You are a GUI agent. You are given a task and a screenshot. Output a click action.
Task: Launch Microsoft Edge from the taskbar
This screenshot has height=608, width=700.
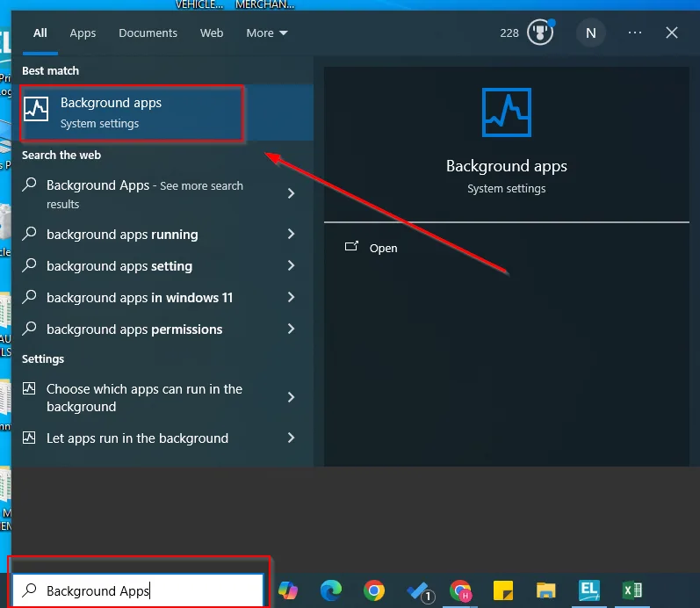(x=331, y=590)
